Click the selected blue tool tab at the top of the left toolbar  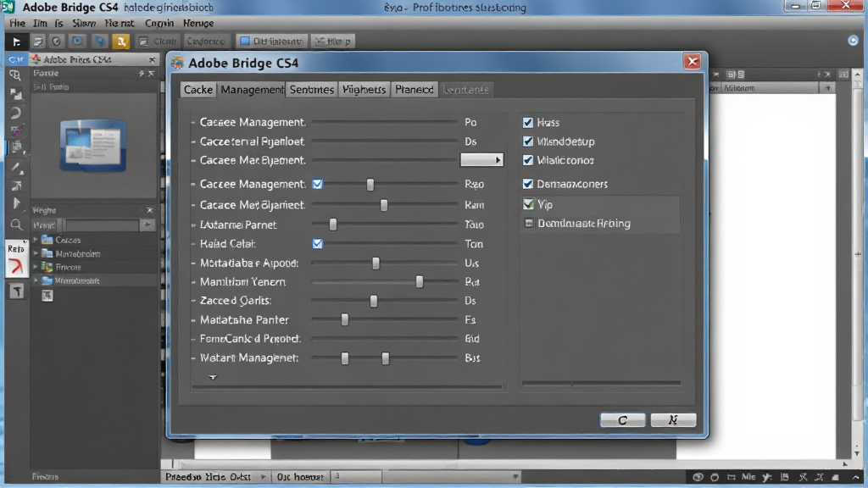click(15, 58)
